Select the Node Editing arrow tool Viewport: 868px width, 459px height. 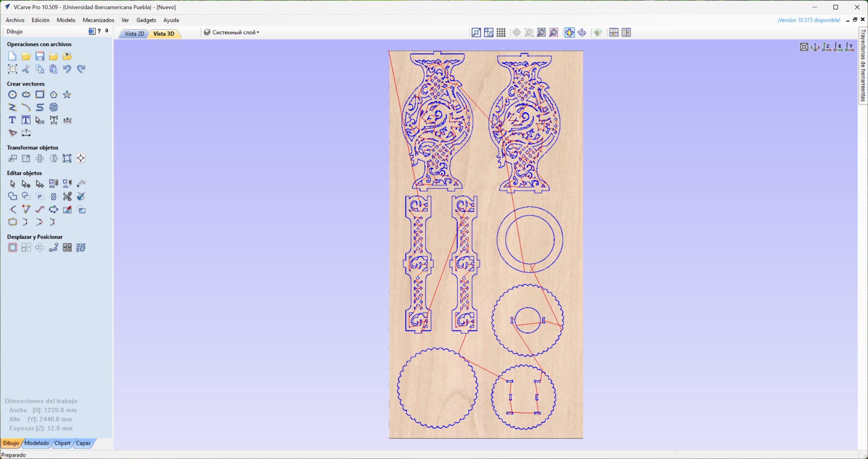[26, 184]
